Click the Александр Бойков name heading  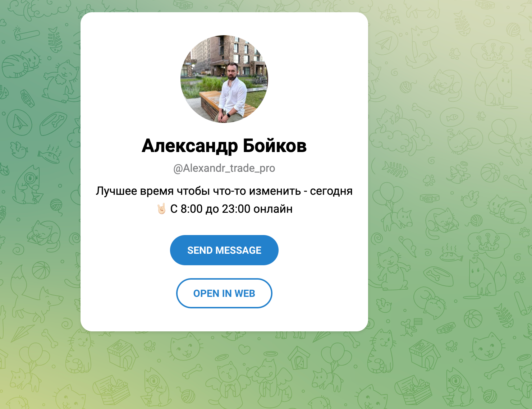coord(224,146)
